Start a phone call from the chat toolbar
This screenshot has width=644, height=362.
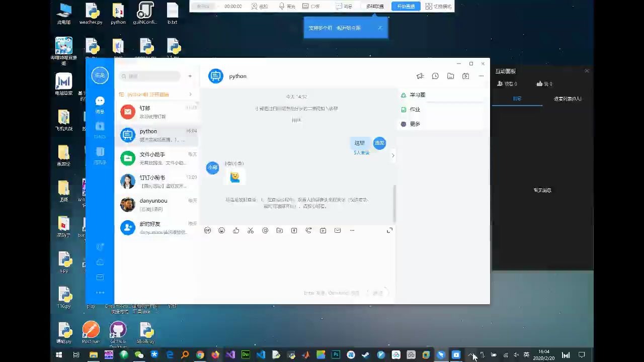click(x=308, y=230)
